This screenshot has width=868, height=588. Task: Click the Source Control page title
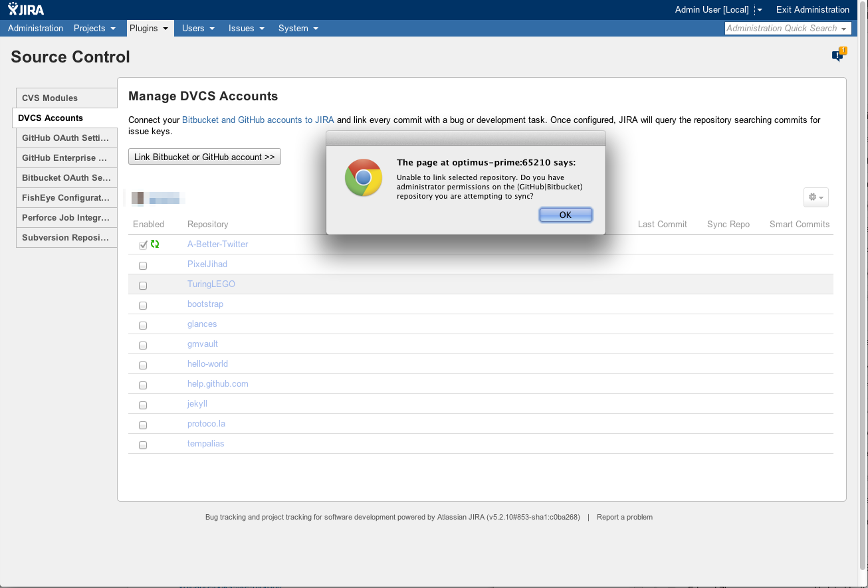pyautogui.click(x=70, y=57)
